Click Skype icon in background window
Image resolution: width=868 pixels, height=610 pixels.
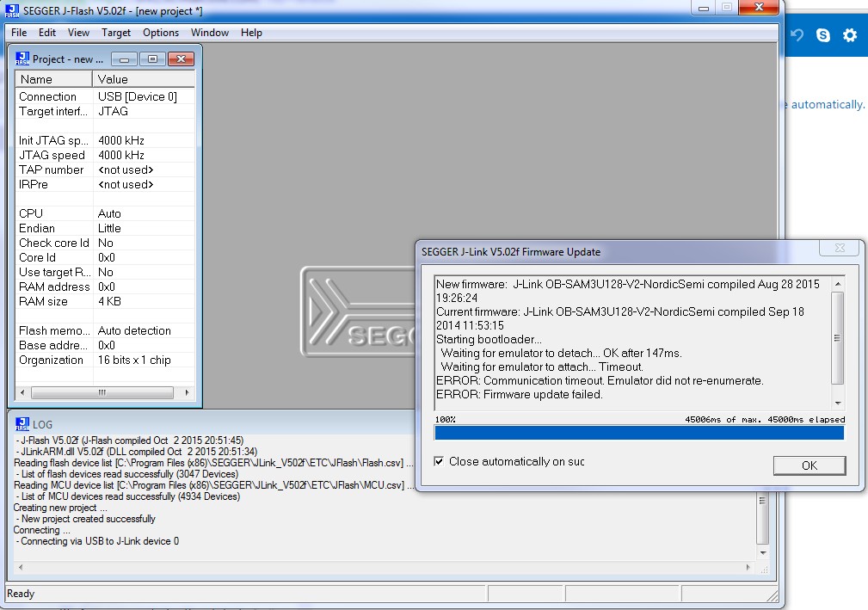(x=823, y=35)
